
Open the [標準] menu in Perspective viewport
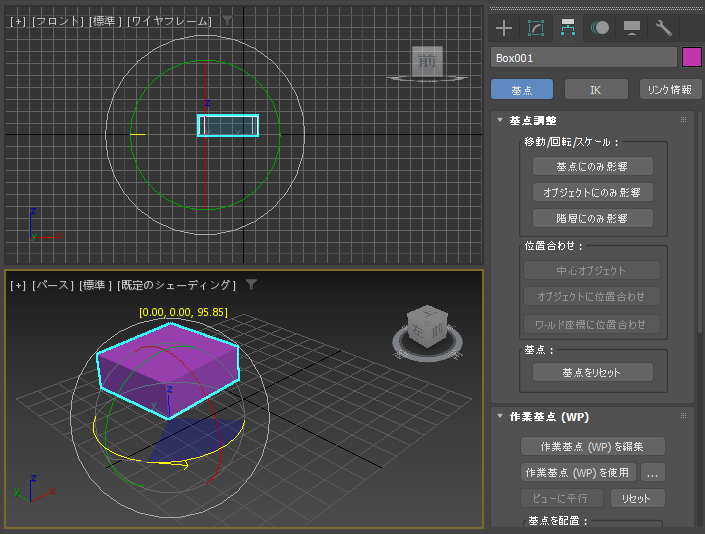(x=95, y=285)
